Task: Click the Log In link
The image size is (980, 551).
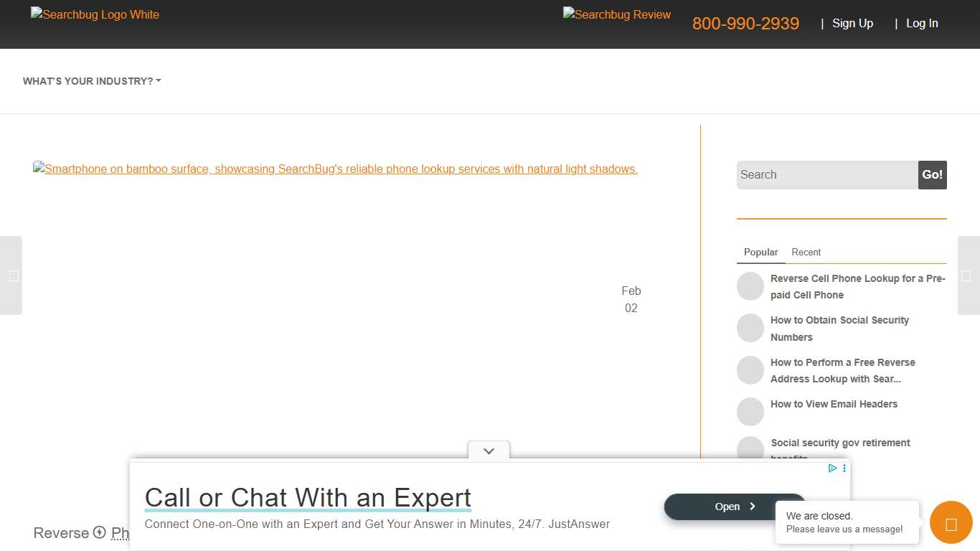Action: pyautogui.click(x=922, y=24)
